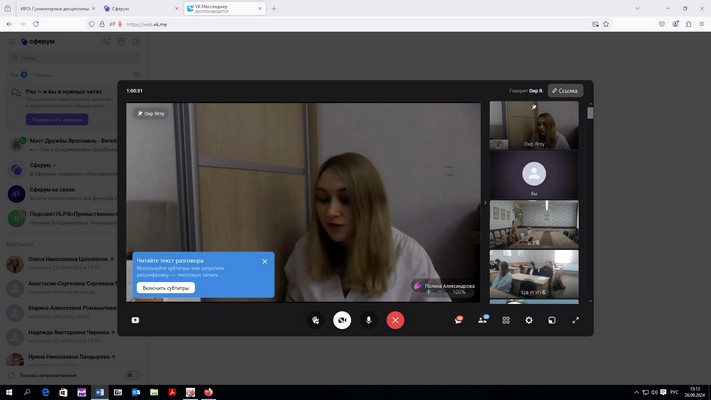Toggle Только непрочитанные switch

pos(131,376)
